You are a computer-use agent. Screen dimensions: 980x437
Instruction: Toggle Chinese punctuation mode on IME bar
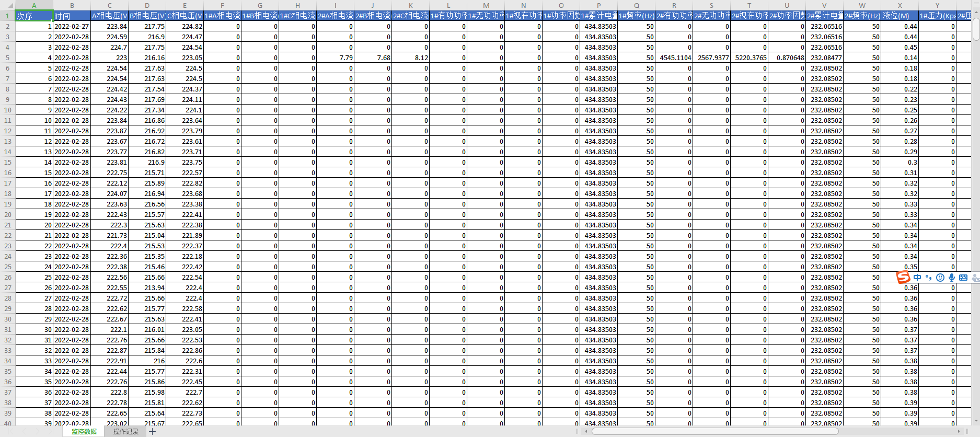(x=929, y=278)
